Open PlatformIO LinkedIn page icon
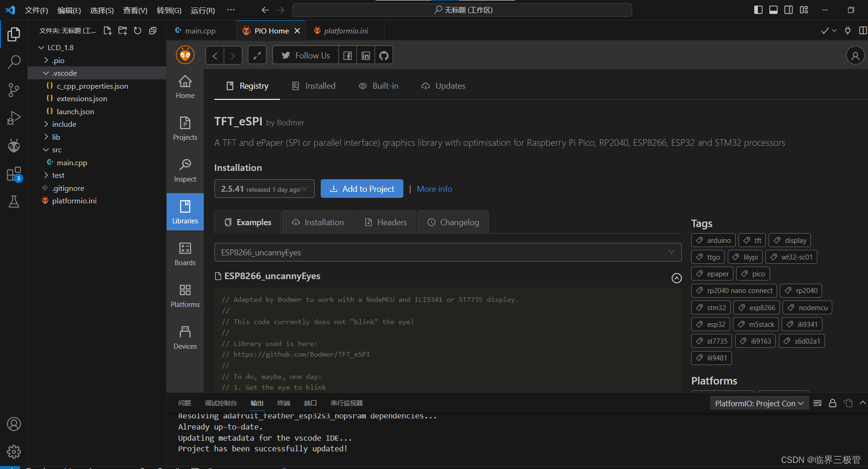The image size is (868, 469). click(x=366, y=56)
